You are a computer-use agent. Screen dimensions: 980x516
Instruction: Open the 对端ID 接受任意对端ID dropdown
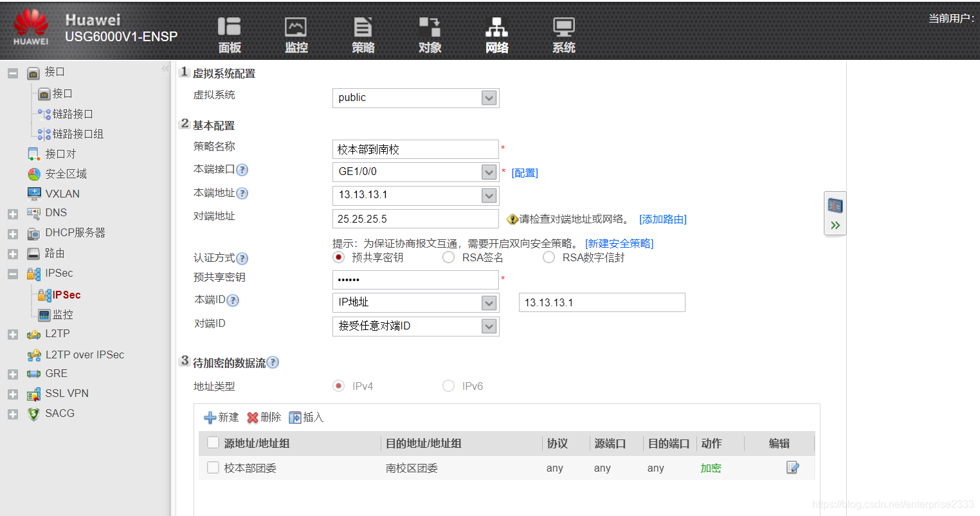tap(415, 326)
